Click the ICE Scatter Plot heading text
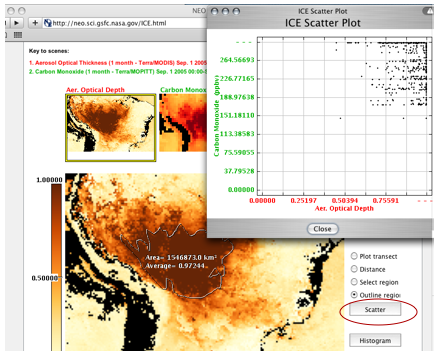The image size is (441, 361). [323, 23]
